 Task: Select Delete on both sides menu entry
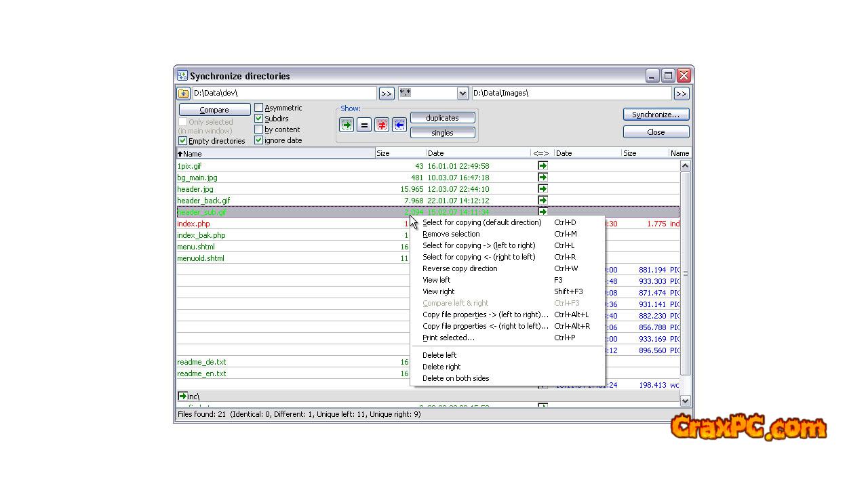[x=456, y=378]
